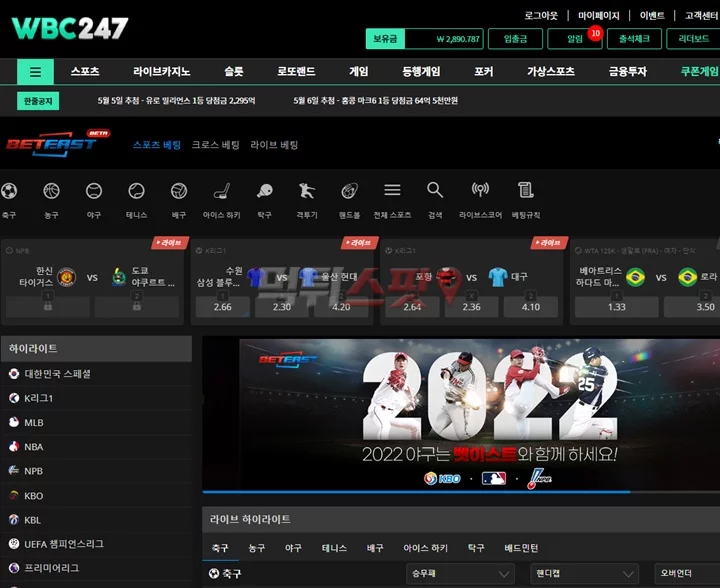
Task: Open all sports (전체 스포츠) list icon
Action: (x=392, y=190)
